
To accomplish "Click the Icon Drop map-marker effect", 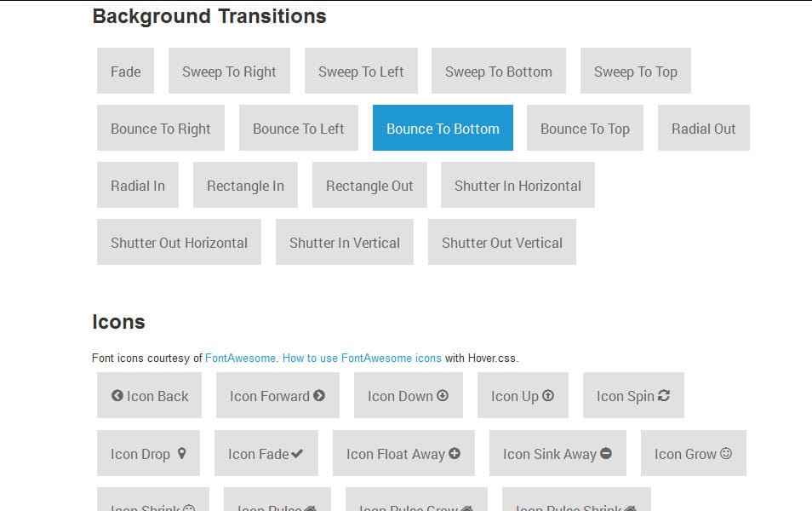I will 148,453.
